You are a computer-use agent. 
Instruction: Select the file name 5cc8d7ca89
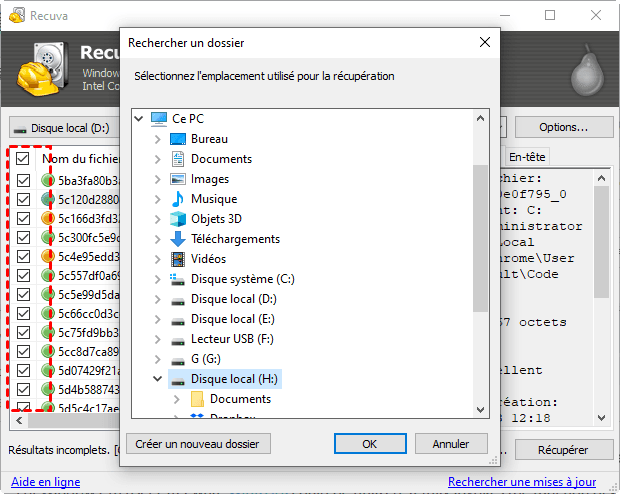[89, 352]
